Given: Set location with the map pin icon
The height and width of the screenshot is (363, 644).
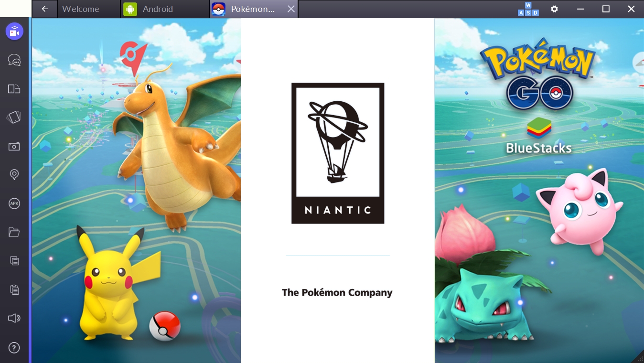Looking at the screenshot, I should pyautogui.click(x=14, y=175).
